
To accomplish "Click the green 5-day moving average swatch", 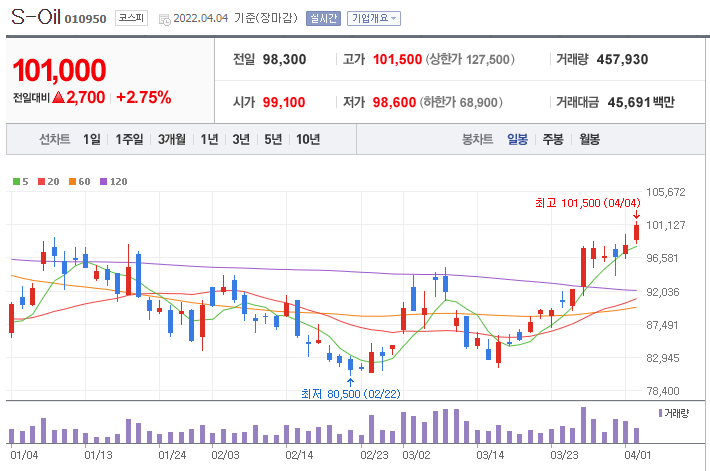I will 16,182.
